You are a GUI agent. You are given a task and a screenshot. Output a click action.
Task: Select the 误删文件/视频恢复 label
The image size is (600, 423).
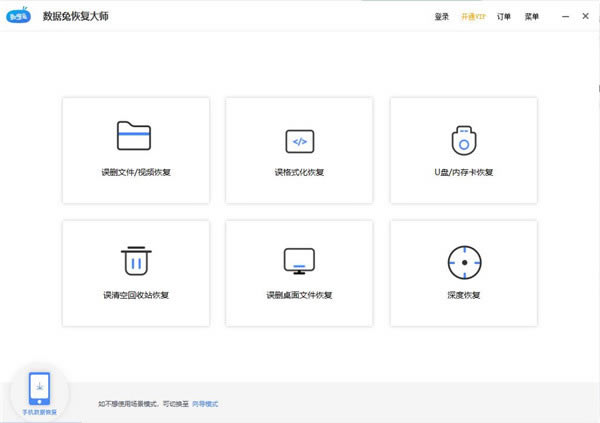pyautogui.click(x=135, y=172)
